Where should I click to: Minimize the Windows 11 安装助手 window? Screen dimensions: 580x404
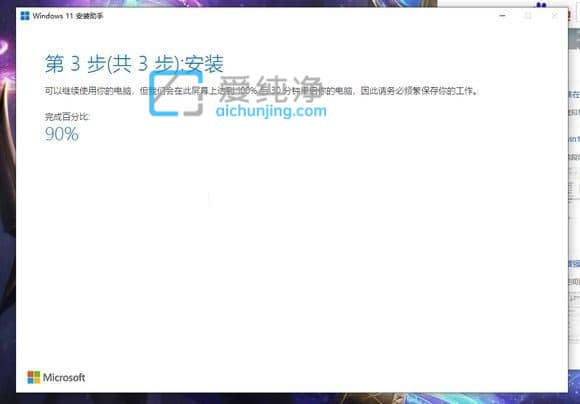502,16
